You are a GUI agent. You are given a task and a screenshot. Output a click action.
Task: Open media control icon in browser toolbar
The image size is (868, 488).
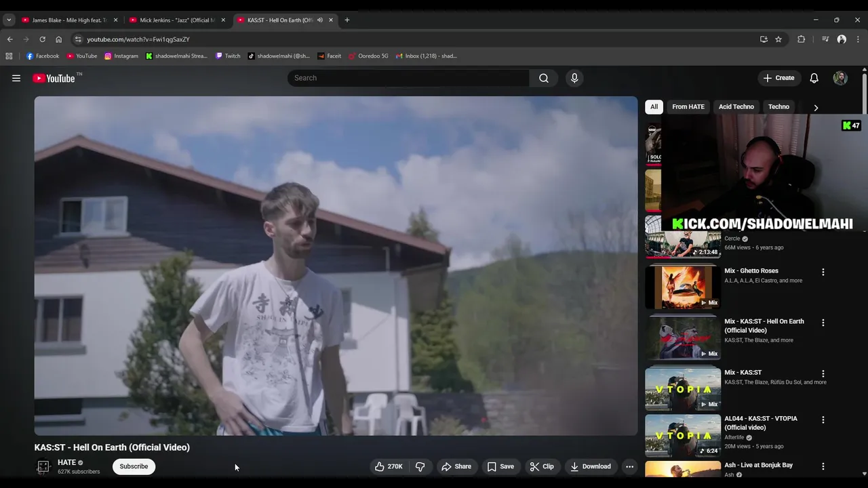point(825,39)
